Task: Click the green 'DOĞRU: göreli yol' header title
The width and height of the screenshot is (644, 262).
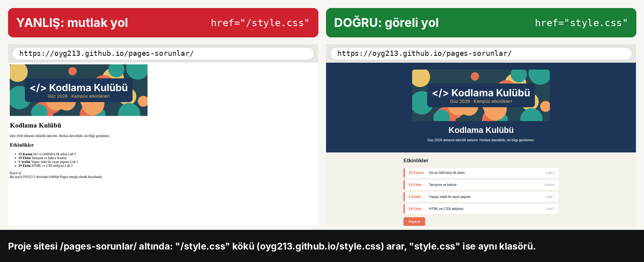Action: click(x=386, y=23)
